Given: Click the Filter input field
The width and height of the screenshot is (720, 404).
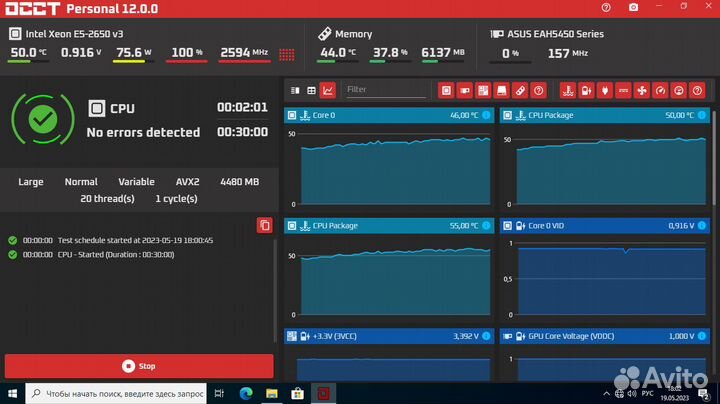Looking at the screenshot, I should 386,90.
